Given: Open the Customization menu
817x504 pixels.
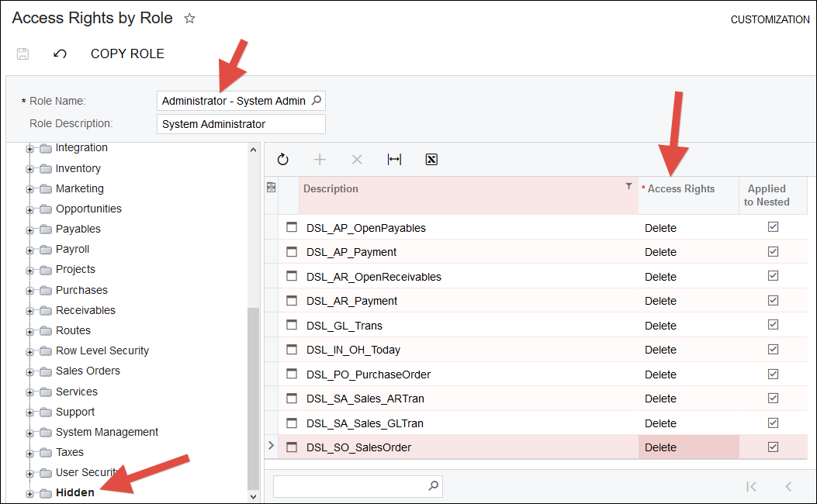Looking at the screenshot, I should pos(770,19).
